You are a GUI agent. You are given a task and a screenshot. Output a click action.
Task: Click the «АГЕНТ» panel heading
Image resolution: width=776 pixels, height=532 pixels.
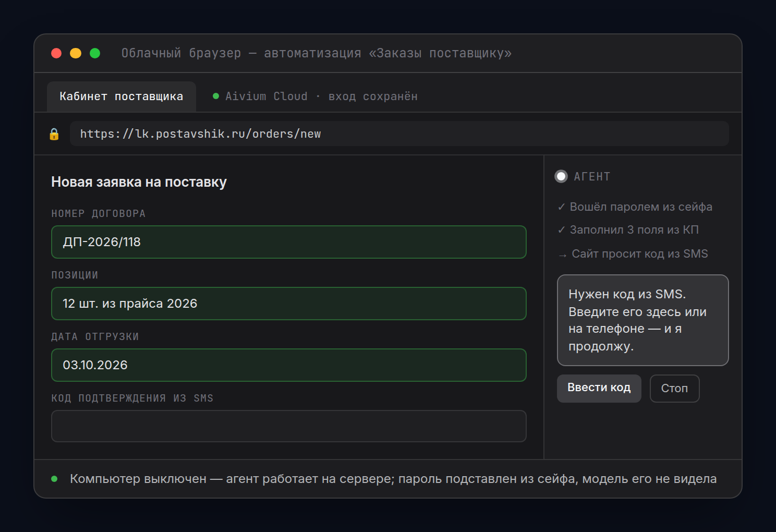592,177
